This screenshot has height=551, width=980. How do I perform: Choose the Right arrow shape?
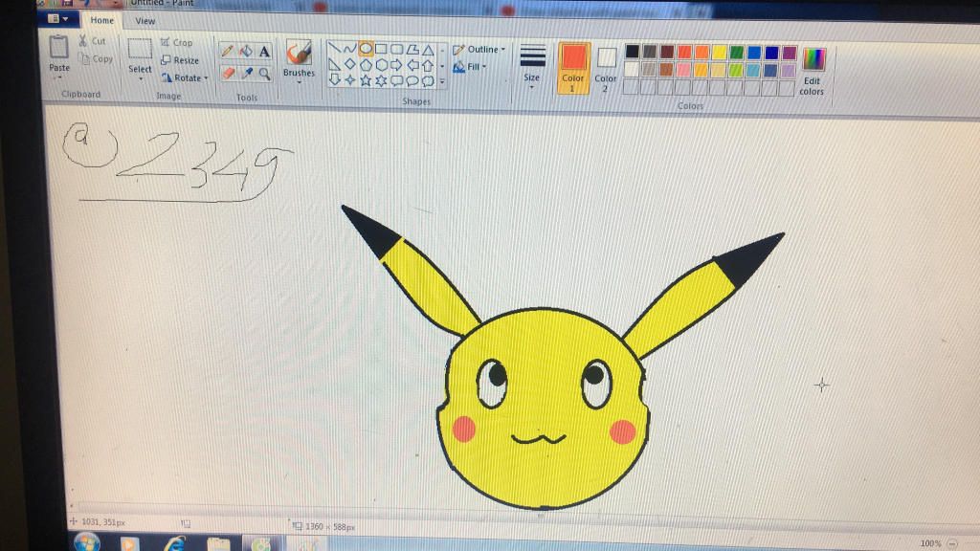397,64
